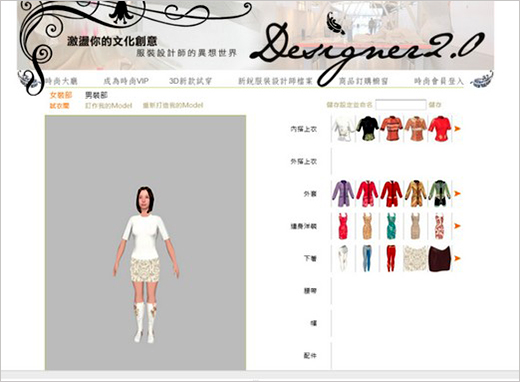Click the 腰帶 category label

pos(310,291)
